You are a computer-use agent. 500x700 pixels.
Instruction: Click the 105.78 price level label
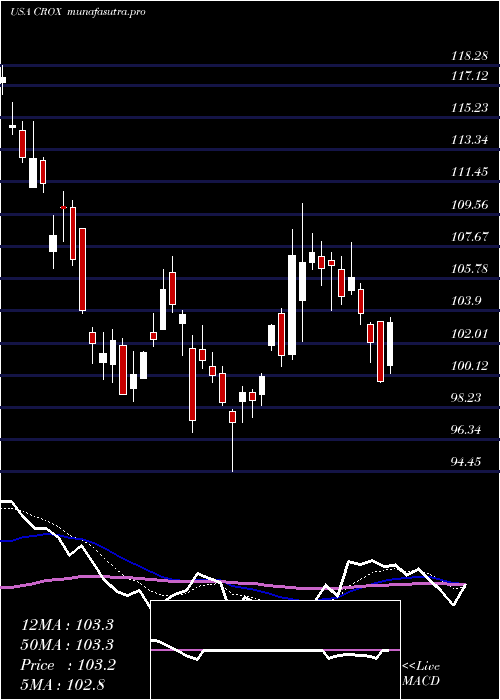pos(469,269)
